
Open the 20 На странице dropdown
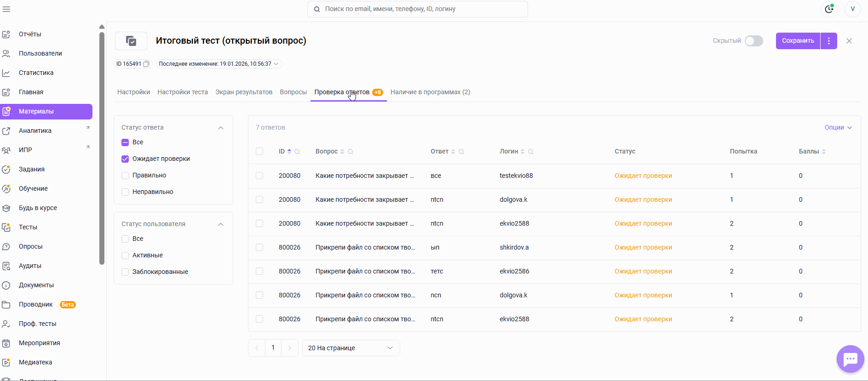pos(351,348)
